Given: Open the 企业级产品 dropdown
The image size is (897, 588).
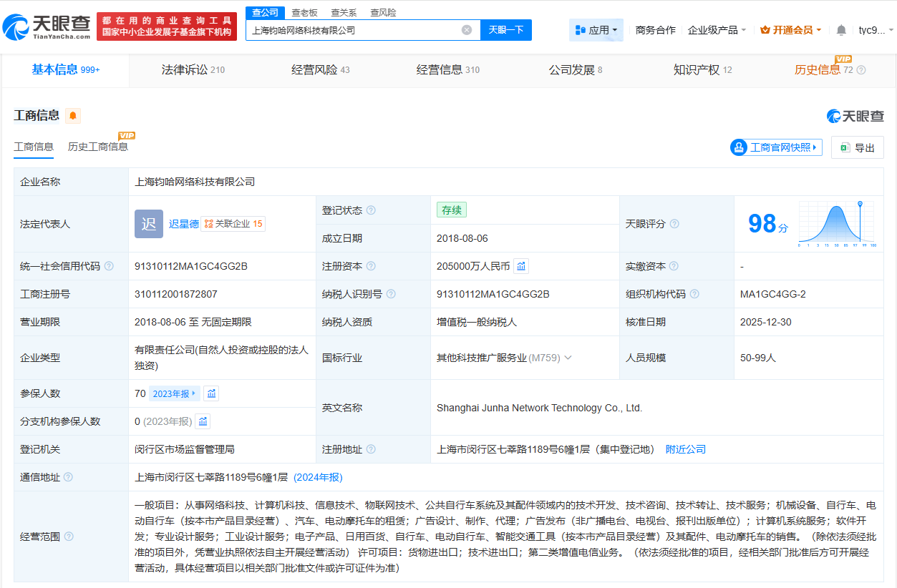Looking at the screenshot, I should [x=717, y=30].
